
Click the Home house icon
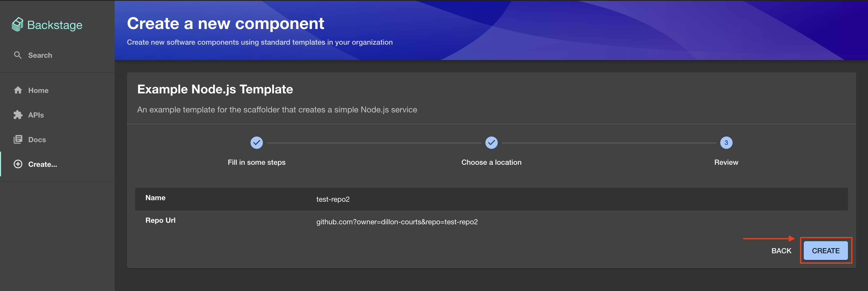point(18,90)
